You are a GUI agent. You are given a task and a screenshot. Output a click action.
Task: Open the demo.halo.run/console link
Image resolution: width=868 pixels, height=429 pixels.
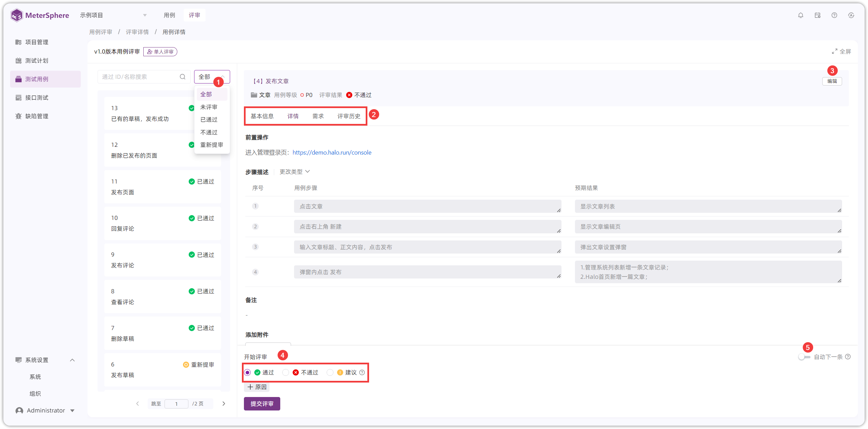tap(332, 153)
